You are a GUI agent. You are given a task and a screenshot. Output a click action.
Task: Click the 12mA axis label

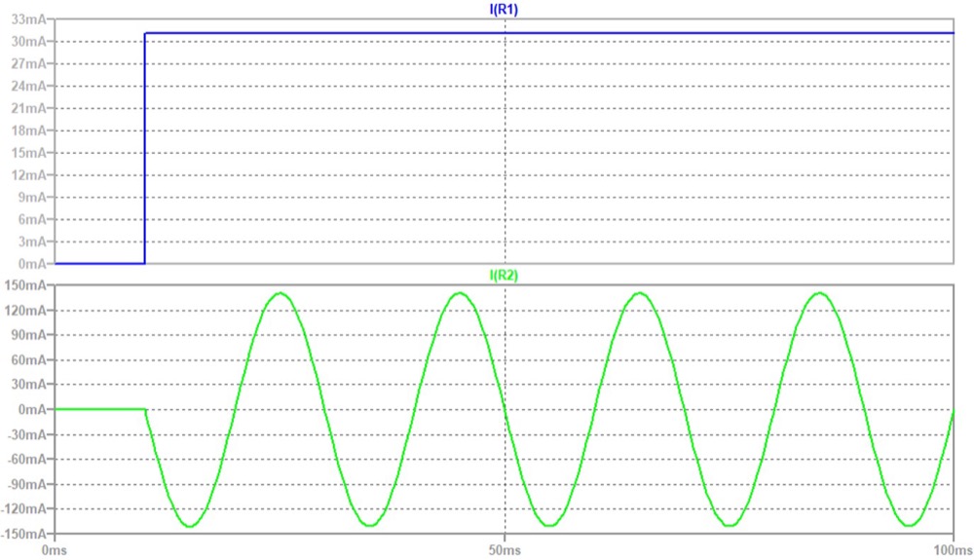pyautogui.click(x=28, y=175)
